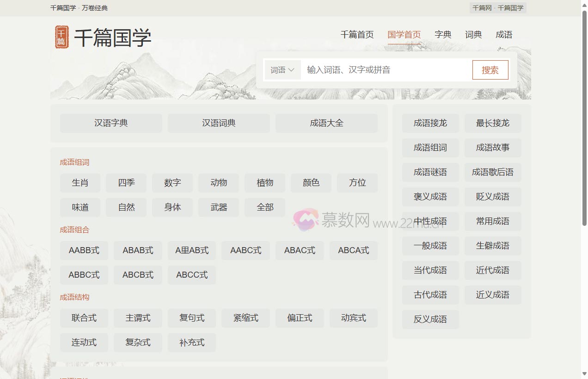Open the 成语大全 section
This screenshot has height=379, width=588.
tap(326, 123)
